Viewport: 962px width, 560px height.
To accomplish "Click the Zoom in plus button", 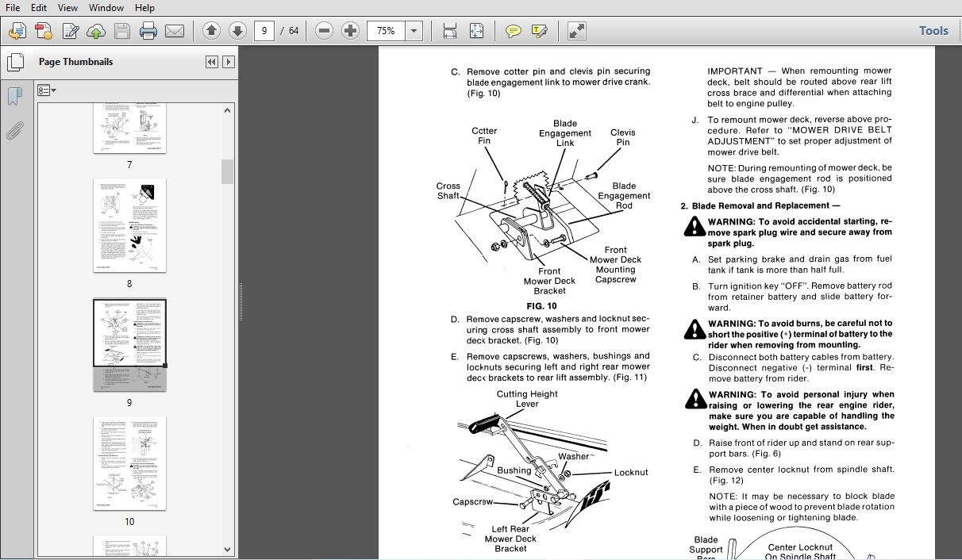I will click(x=350, y=31).
